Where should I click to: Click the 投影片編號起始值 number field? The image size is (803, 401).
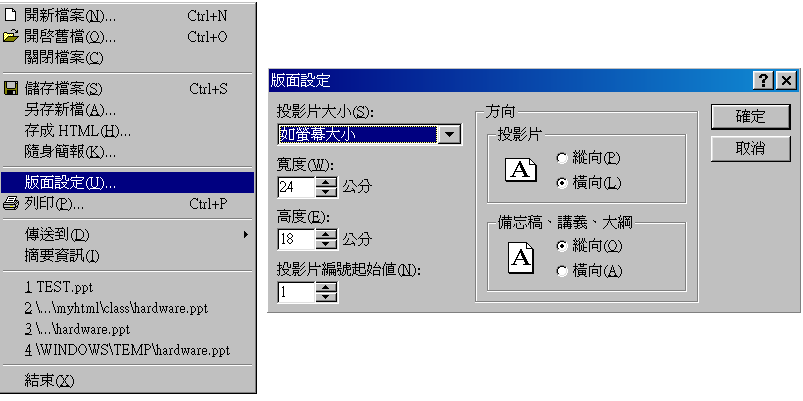(x=297, y=292)
